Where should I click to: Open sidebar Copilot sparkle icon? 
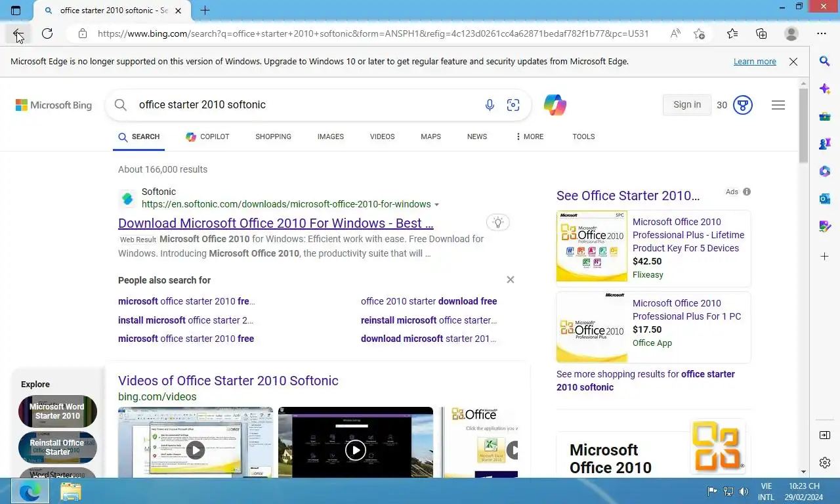[x=825, y=89]
